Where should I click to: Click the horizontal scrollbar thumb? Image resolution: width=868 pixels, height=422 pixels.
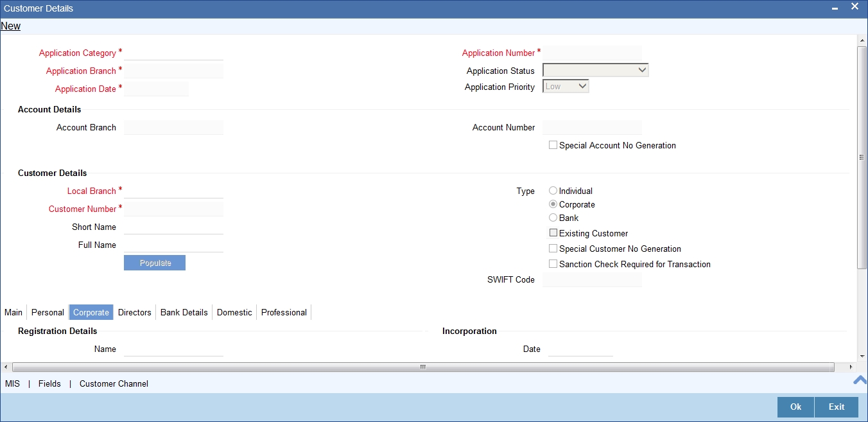pos(423,367)
